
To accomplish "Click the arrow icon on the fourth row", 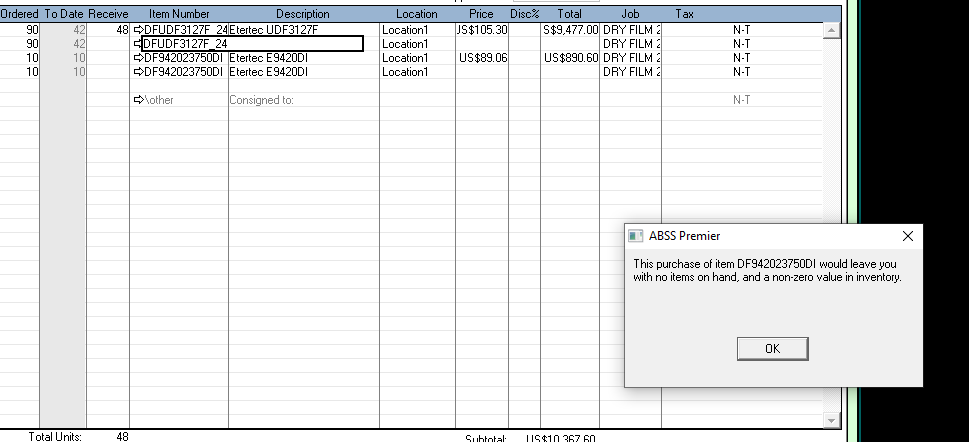I will 138,72.
